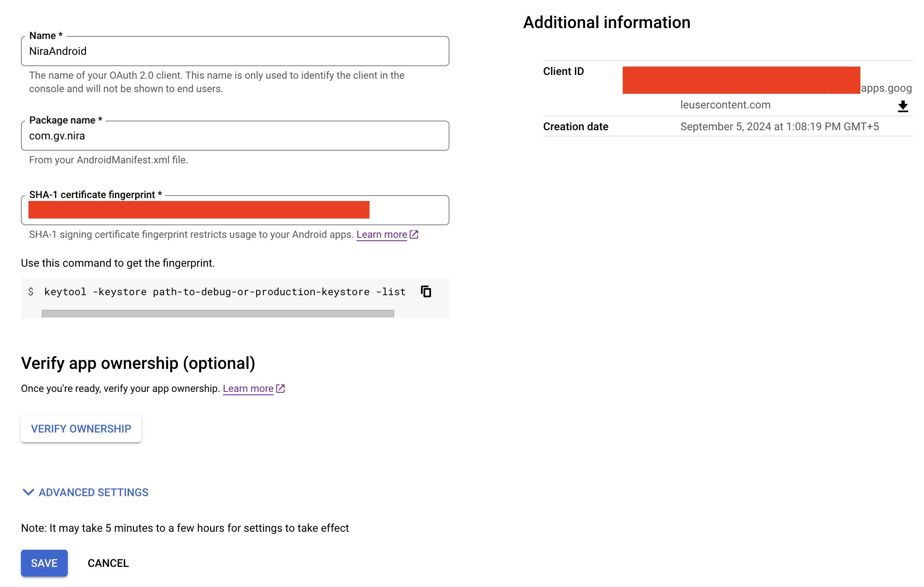This screenshot has height=587, width=924.
Task: Click the Creation date value text
Action: pos(779,126)
